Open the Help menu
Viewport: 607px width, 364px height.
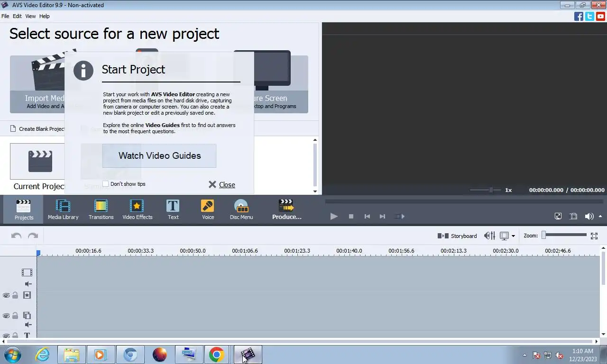[x=44, y=16]
